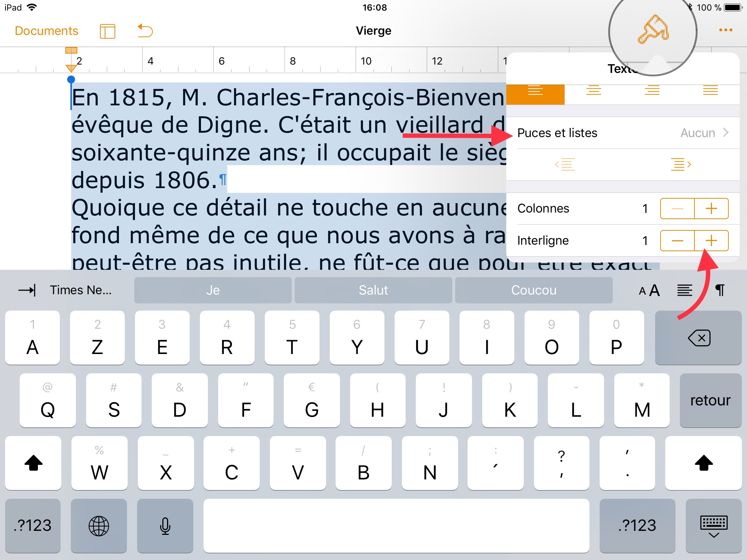Increase Colonnes count with plus
The height and width of the screenshot is (560, 747).
coord(711,209)
